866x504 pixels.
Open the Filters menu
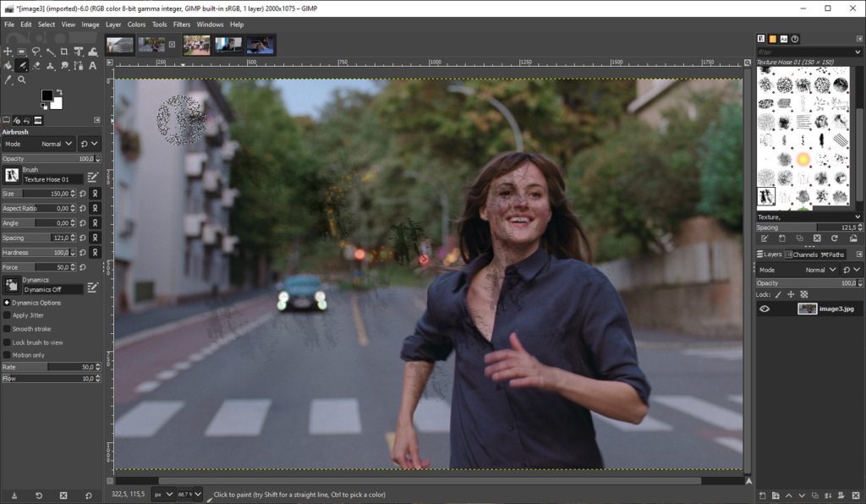click(182, 25)
